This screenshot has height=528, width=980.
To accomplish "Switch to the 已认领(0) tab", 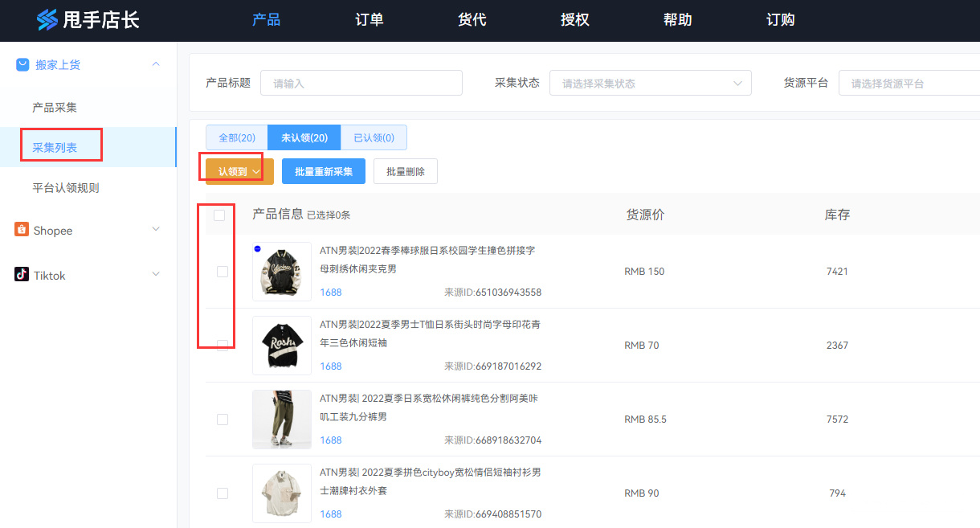I will pos(374,137).
